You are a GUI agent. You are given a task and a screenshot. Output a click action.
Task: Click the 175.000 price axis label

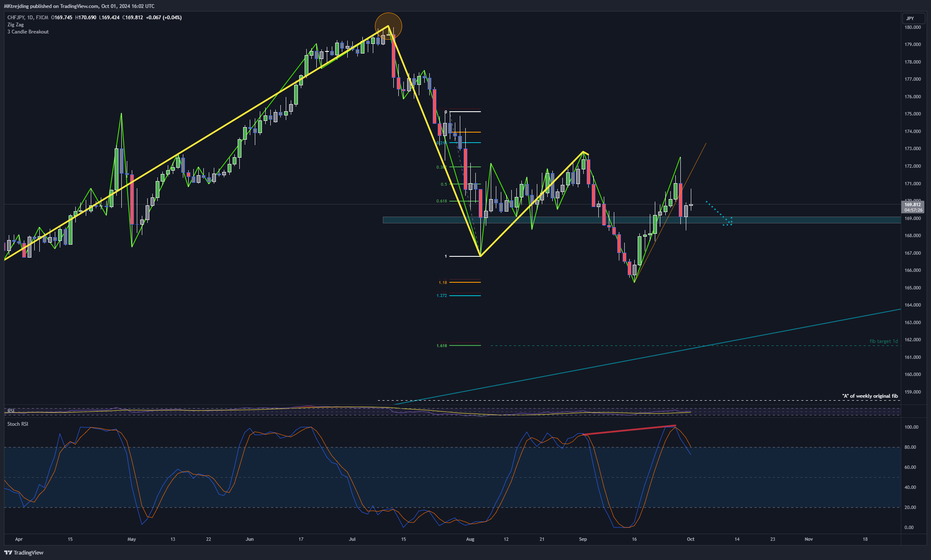pos(913,114)
